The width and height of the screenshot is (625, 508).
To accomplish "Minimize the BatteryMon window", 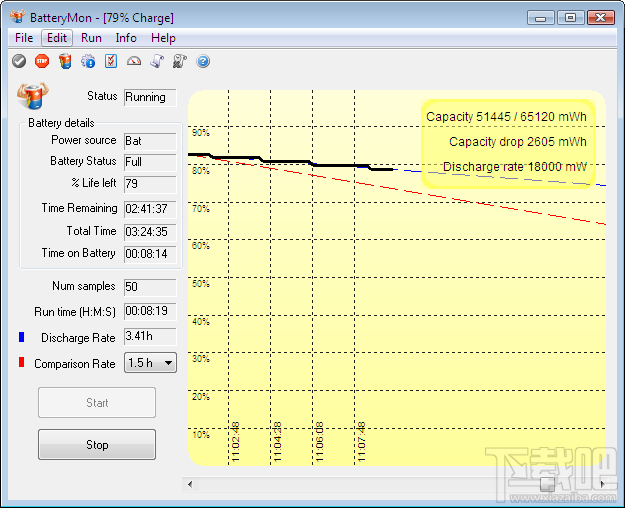I will tap(540, 18).
